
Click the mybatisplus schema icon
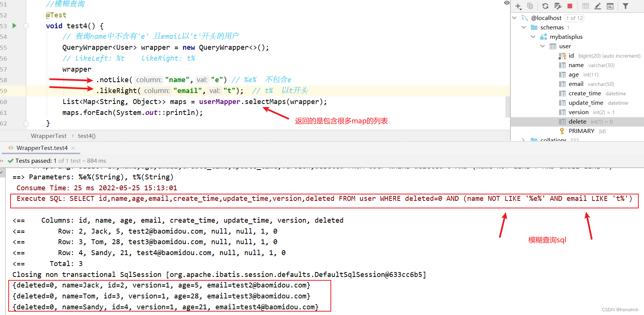point(544,37)
